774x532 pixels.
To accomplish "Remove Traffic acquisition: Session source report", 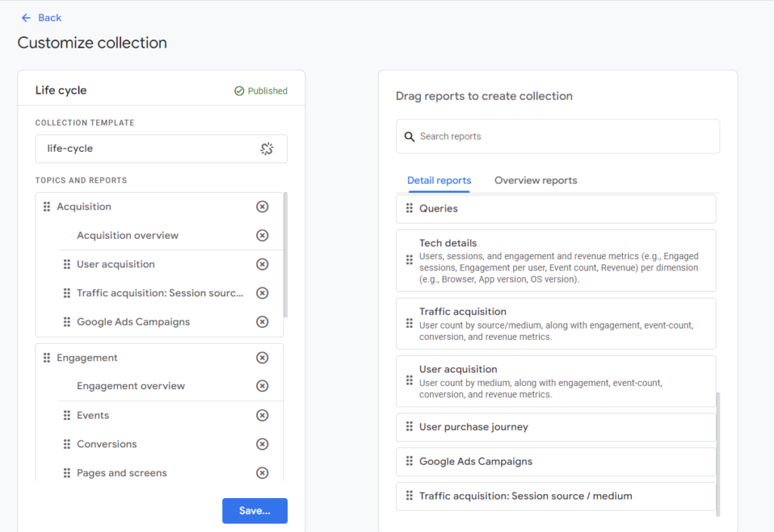I will coord(262,293).
